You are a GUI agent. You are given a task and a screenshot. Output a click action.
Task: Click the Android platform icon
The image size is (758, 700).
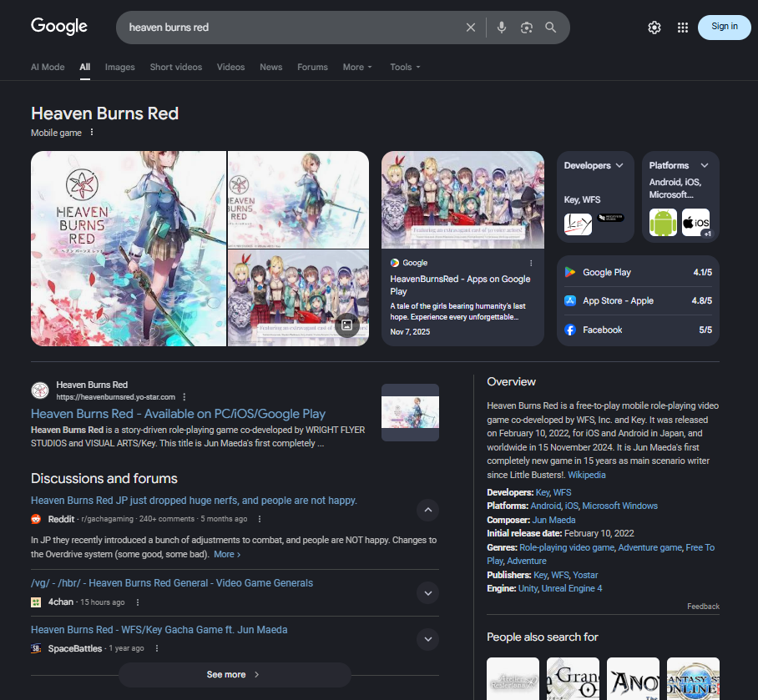tap(663, 223)
